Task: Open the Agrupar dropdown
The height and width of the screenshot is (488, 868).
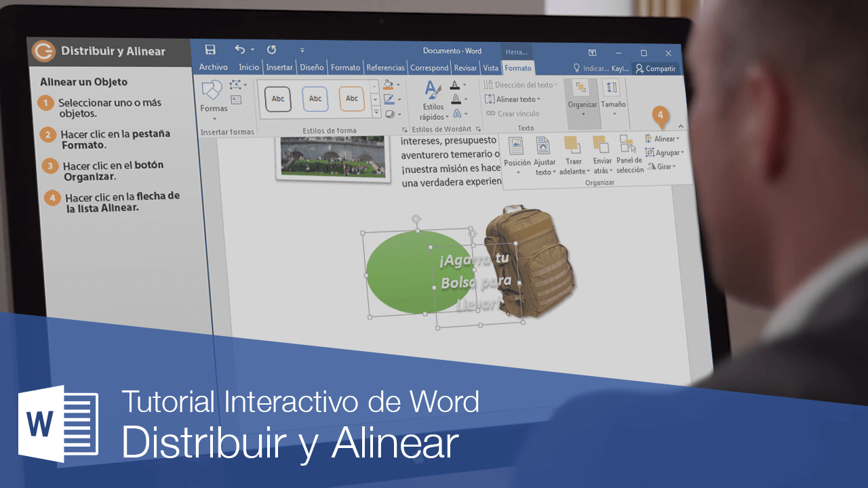Action: (665, 153)
